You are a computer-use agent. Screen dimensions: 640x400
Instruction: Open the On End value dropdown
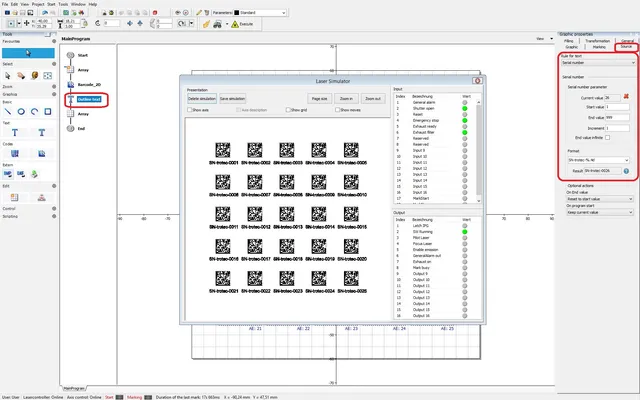(x=597, y=199)
